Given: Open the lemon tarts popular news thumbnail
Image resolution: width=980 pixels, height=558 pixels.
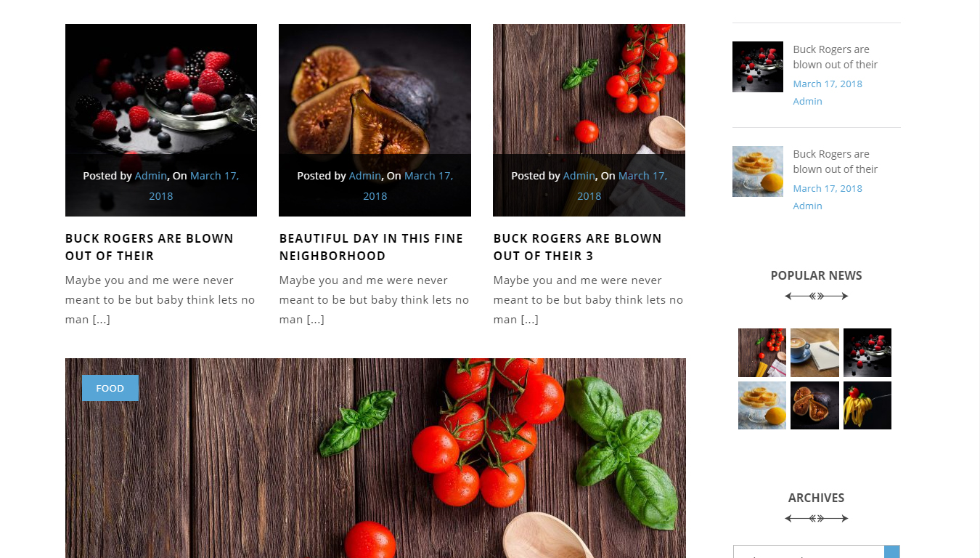Looking at the screenshot, I should pos(762,405).
